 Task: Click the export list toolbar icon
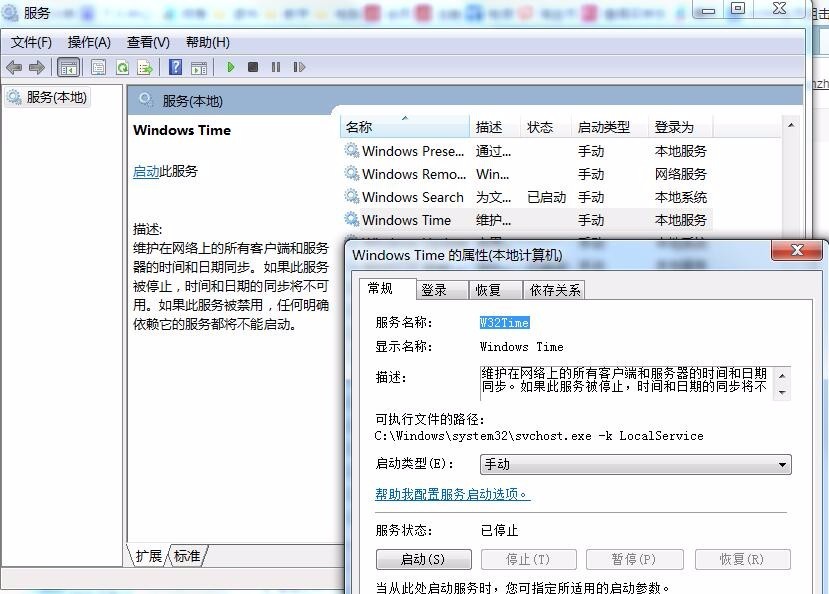pyautogui.click(x=145, y=68)
